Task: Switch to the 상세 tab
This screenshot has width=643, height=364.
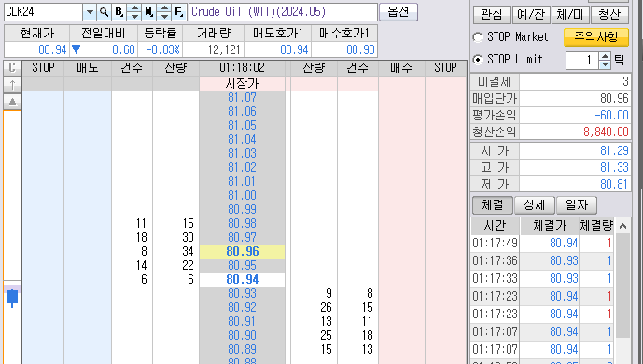Action: point(535,205)
